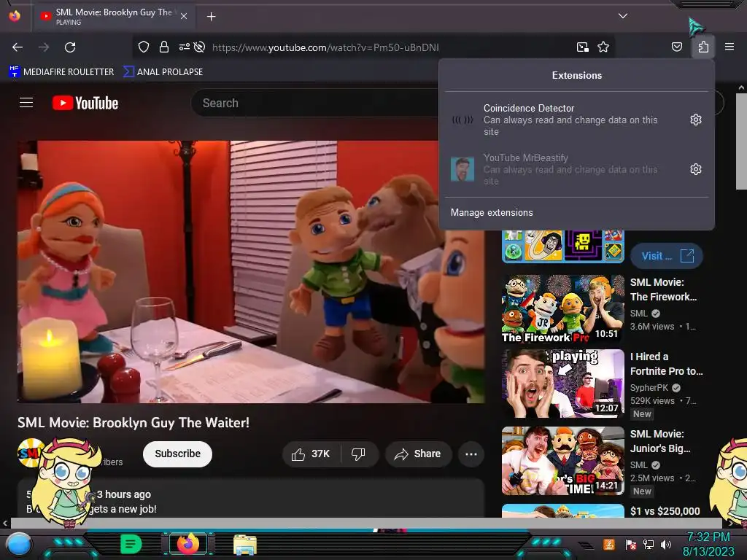Open the I Hired a Fortnite Pro thumbnail
The width and height of the screenshot is (747, 560).
click(x=562, y=384)
